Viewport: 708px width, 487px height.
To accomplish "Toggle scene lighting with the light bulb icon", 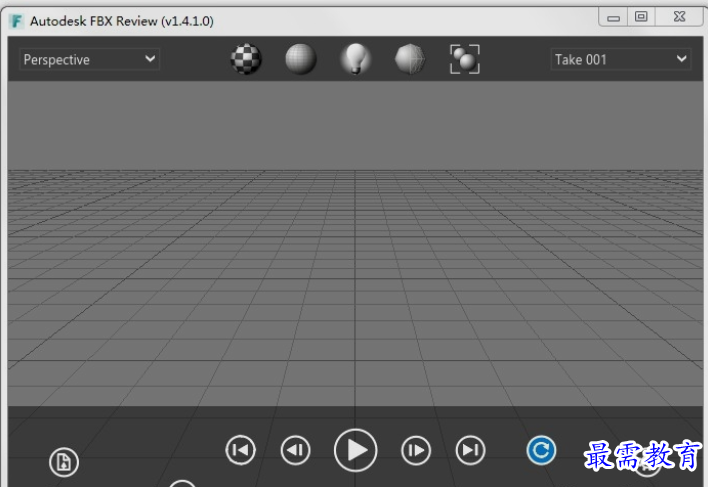I will 354,60.
